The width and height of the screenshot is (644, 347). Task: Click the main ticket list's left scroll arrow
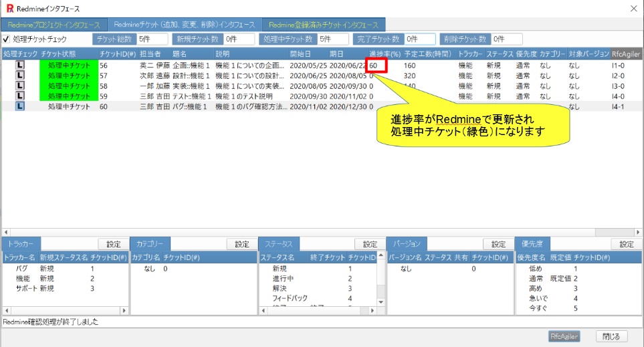[x=6, y=232]
